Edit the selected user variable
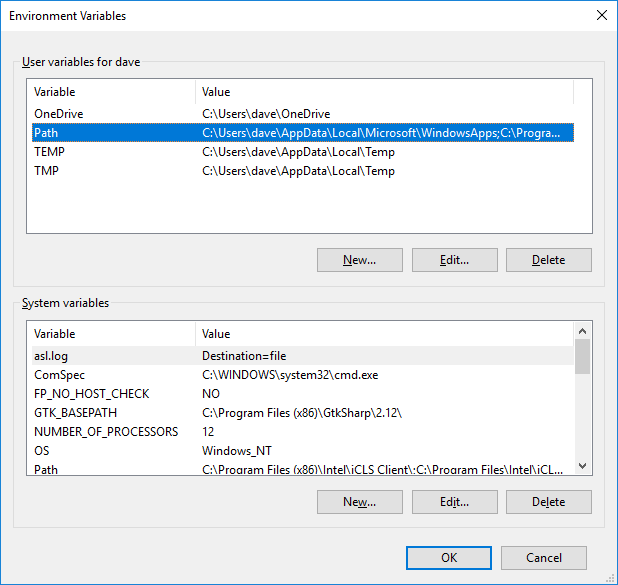The height and width of the screenshot is (585, 618). pyautogui.click(x=454, y=260)
